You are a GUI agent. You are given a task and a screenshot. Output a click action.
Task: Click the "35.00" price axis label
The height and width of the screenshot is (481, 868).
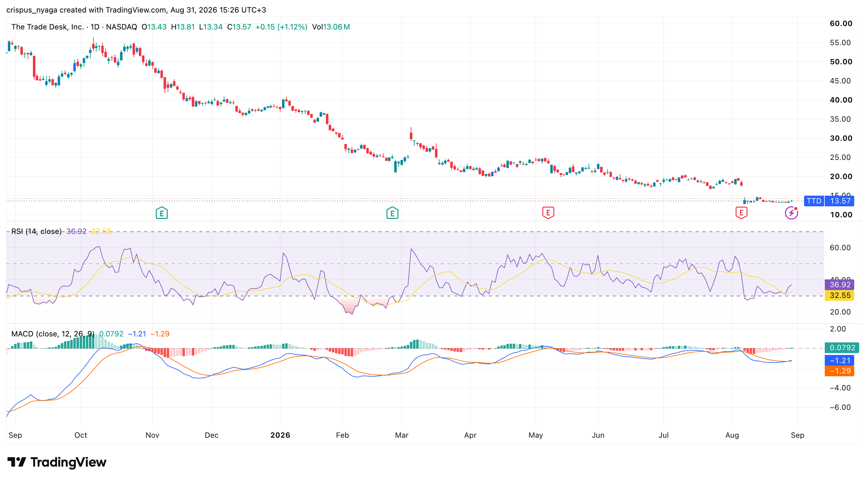[x=840, y=119]
